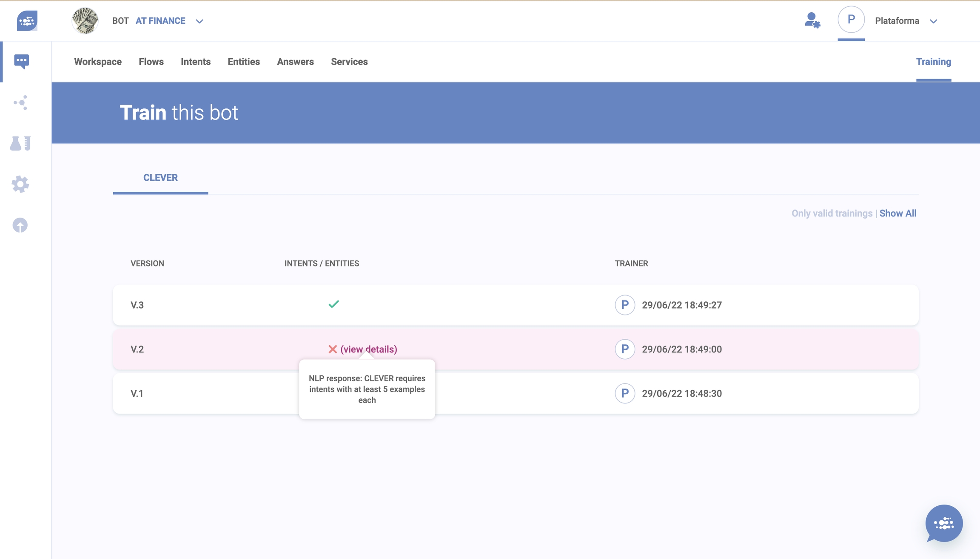Open the connections nodes sidebar icon
The width and height of the screenshot is (980, 559).
point(20,102)
